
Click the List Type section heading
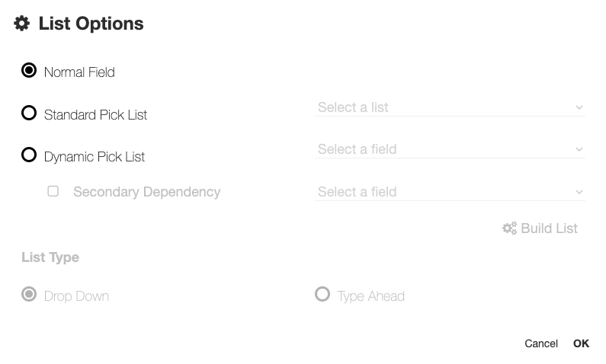click(50, 257)
